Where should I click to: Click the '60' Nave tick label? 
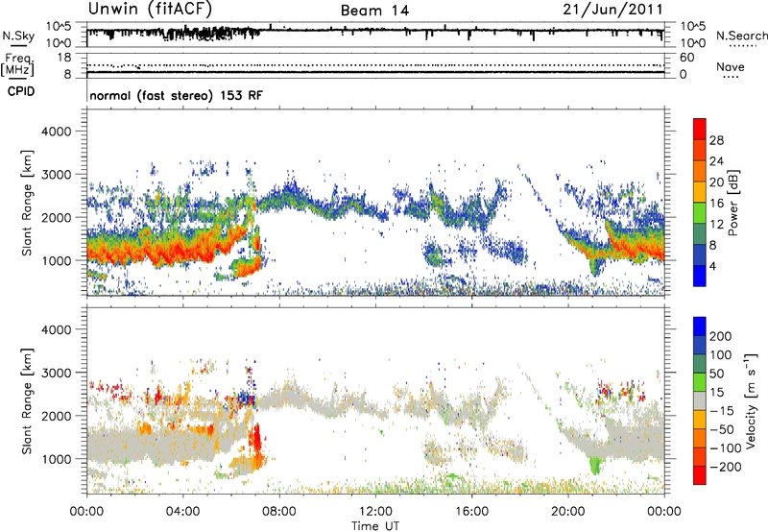[686, 58]
